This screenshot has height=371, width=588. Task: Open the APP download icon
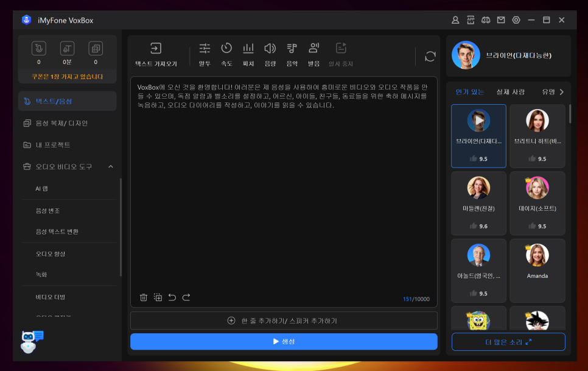[471, 20]
